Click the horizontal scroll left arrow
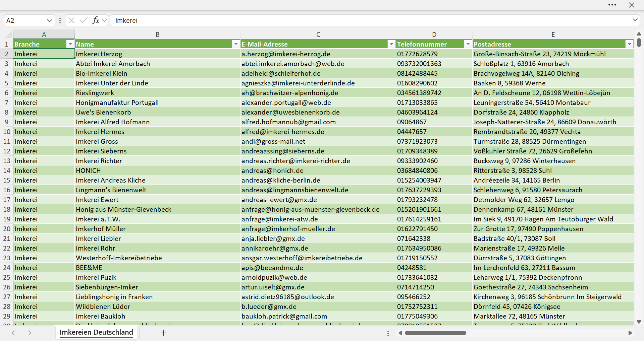 (x=400, y=333)
